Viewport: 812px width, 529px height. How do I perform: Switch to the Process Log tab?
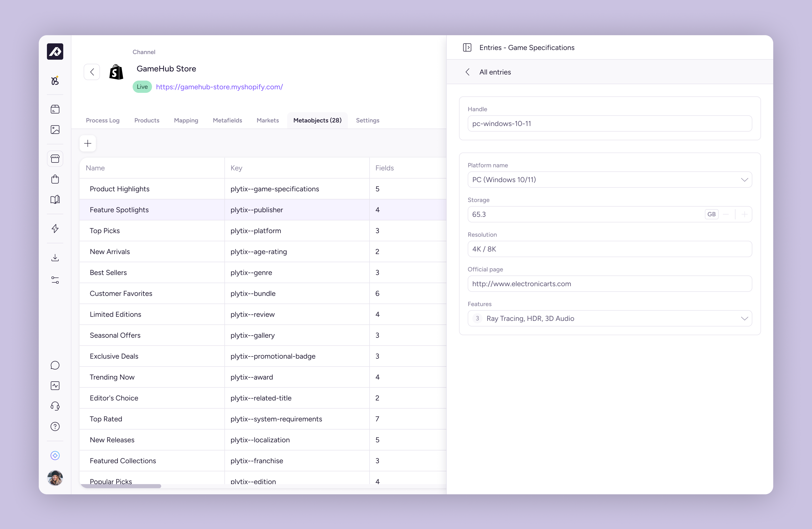(x=103, y=120)
